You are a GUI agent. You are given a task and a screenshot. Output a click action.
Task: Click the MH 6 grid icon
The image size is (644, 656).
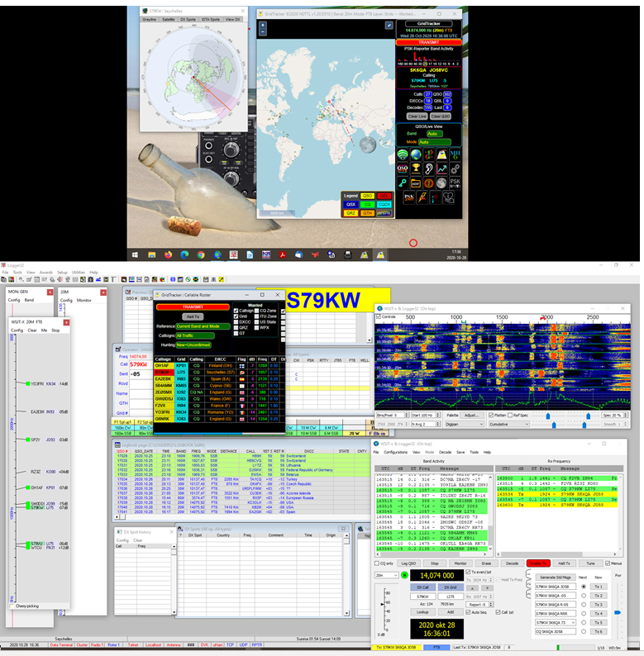[456, 154]
